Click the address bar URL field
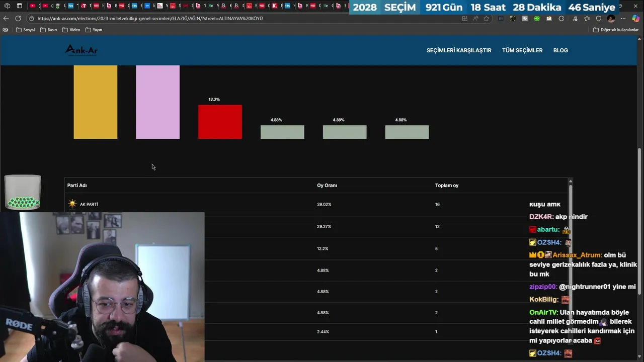Screen dimensions: 644x362 (x=247, y=19)
